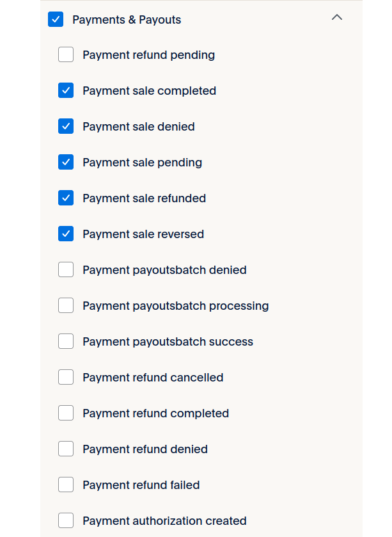
Task: Select Payment authorization created checkbox
Action: 66,521
